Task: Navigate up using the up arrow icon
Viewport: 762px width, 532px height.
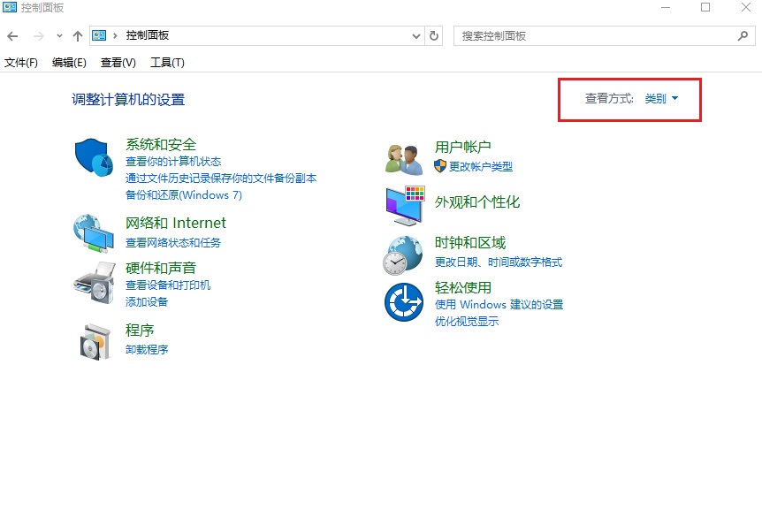Action: pyautogui.click(x=76, y=35)
